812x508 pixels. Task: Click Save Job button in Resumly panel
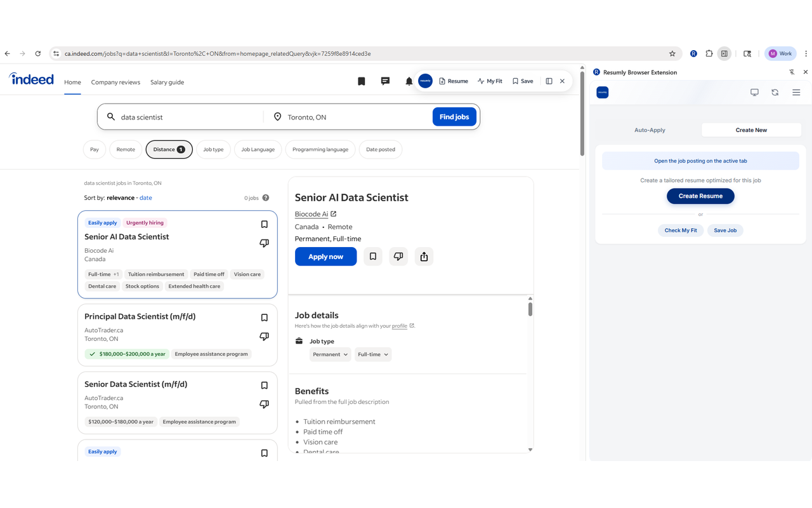tap(725, 231)
